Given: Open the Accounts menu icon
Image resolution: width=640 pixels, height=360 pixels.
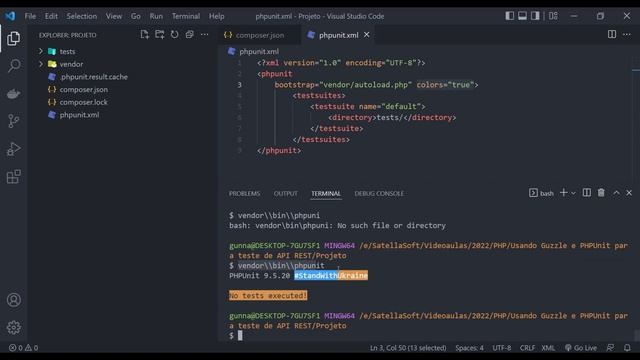Looking at the screenshot, I should pyautogui.click(x=13, y=300).
